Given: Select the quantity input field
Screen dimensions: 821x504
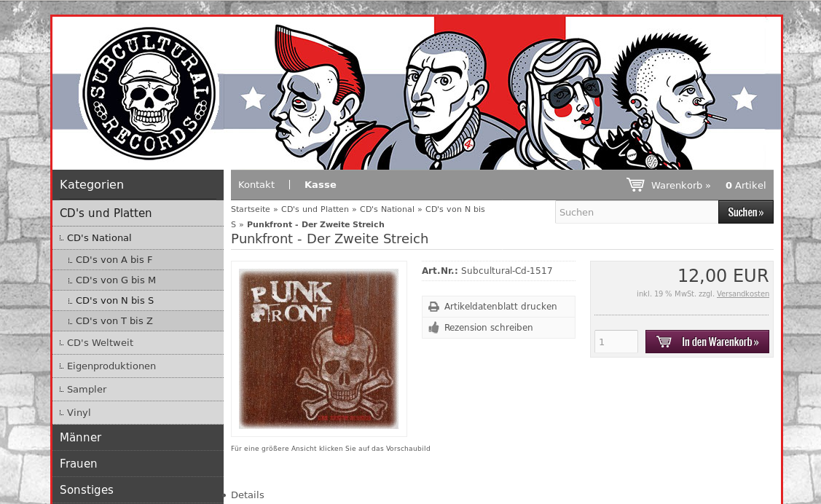Looking at the screenshot, I should coord(616,342).
